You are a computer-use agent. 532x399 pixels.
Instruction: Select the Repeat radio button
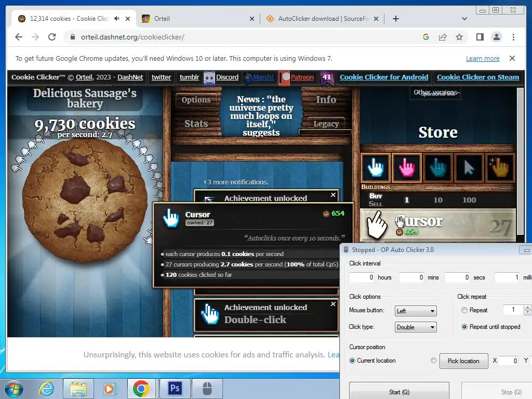[464, 310]
